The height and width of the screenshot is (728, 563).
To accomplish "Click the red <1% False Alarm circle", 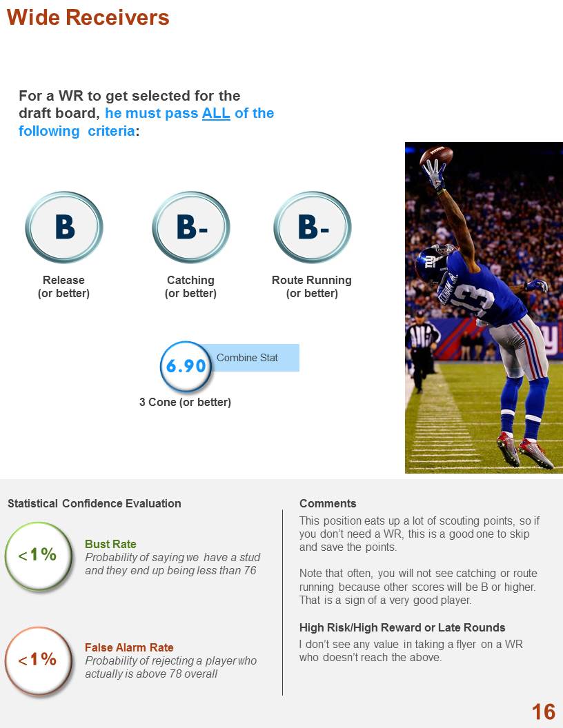I will tap(39, 660).
